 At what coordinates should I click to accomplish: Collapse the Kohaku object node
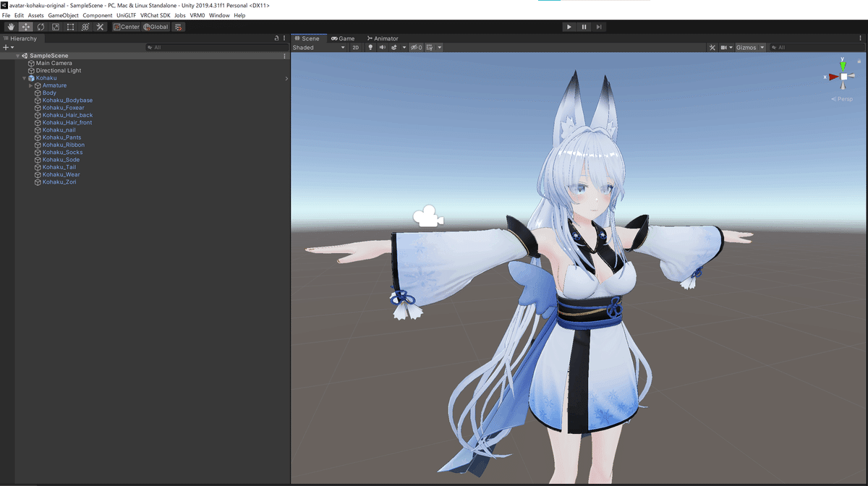[24, 78]
